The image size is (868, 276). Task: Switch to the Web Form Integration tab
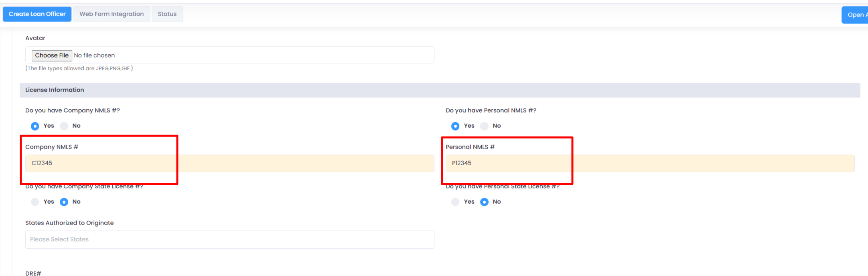click(x=112, y=14)
